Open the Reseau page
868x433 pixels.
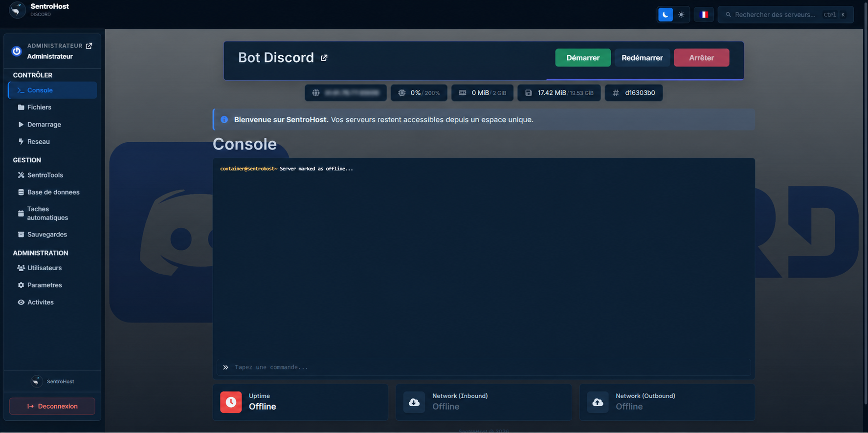[52, 141]
